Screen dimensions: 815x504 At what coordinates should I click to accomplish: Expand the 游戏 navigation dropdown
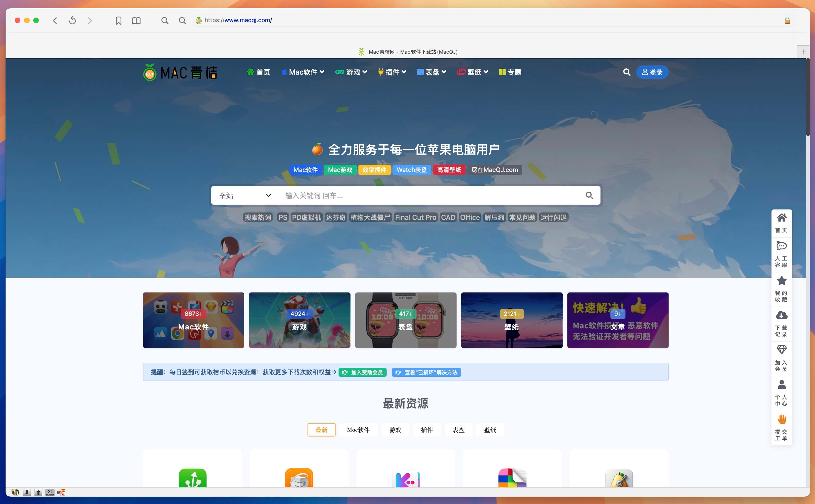[x=351, y=72]
